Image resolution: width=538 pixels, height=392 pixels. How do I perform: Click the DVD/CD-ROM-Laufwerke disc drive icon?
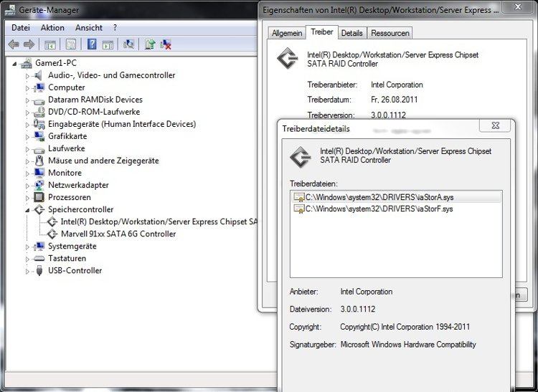coord(39,112)
